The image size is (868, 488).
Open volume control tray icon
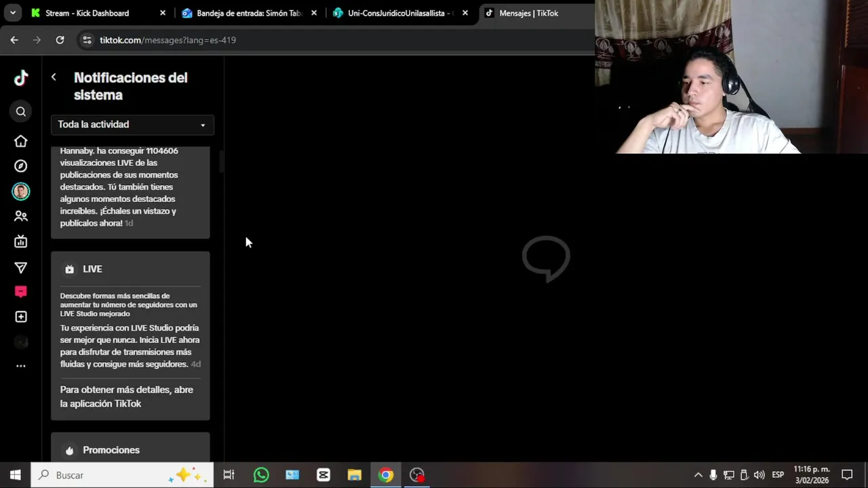[x=759, y=475]
